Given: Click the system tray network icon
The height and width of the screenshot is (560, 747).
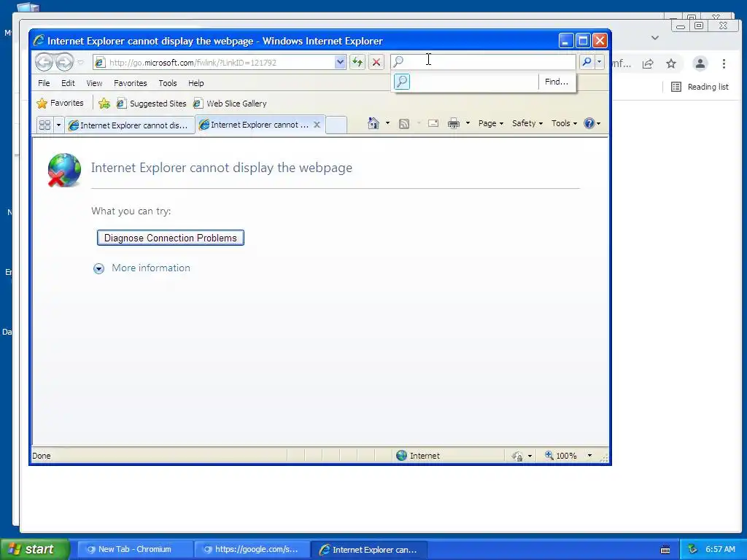Looking at the screenshot, I should [x=693, y=549].
